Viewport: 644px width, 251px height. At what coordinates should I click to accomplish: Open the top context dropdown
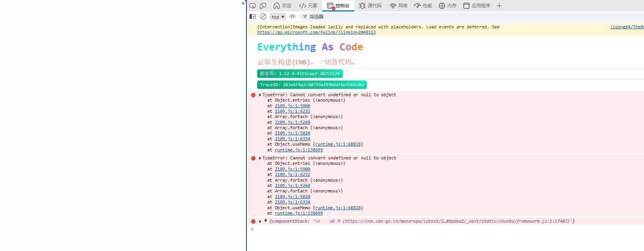pos(278,17)
